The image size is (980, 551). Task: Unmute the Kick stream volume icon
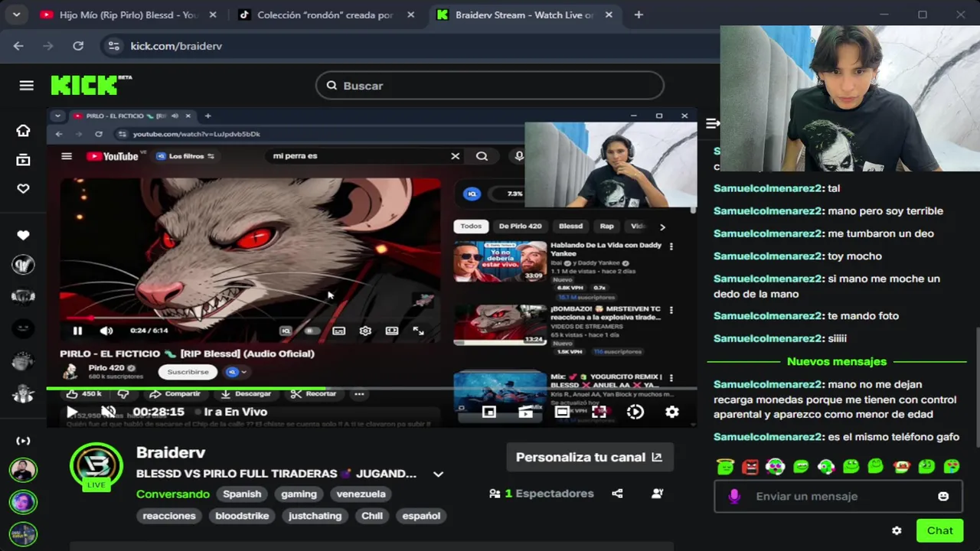point(109,412)
